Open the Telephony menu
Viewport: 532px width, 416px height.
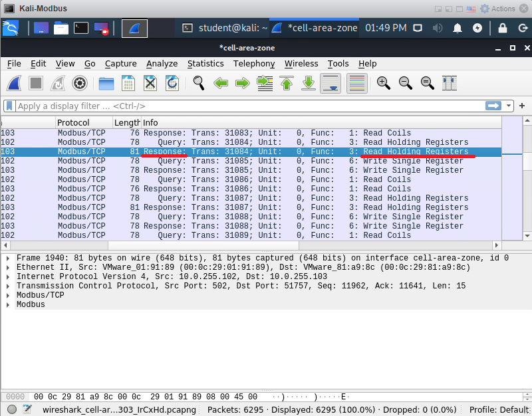pyautogui.click(x=254, y=64)
